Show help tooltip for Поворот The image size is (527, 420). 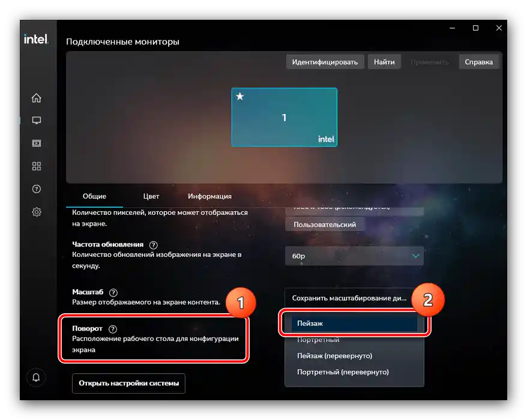coord(113,329)
